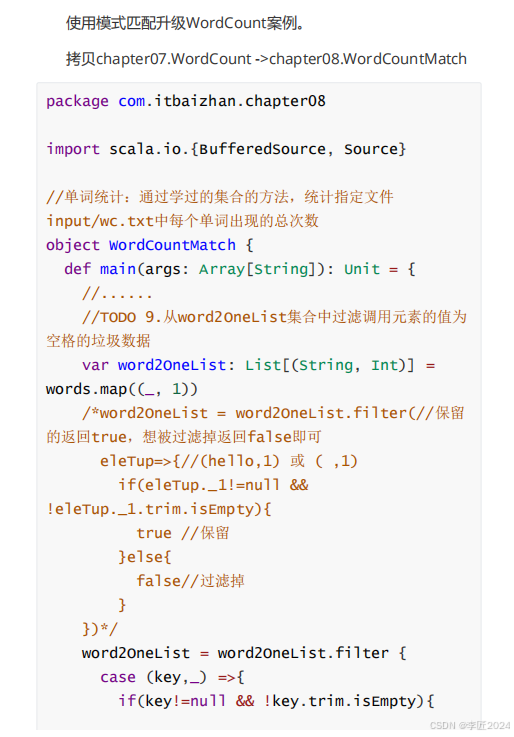Screen dimensions: 514x737
Task: Click the commented eleTup lambda line
Action: [x=229, y=461]
